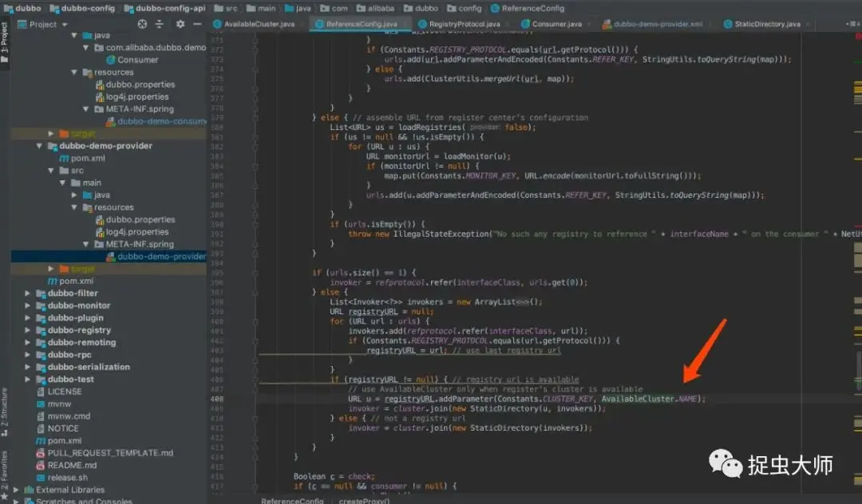Select NOTICE file in tree
862x504 pixels.
[x=63, y=428]
